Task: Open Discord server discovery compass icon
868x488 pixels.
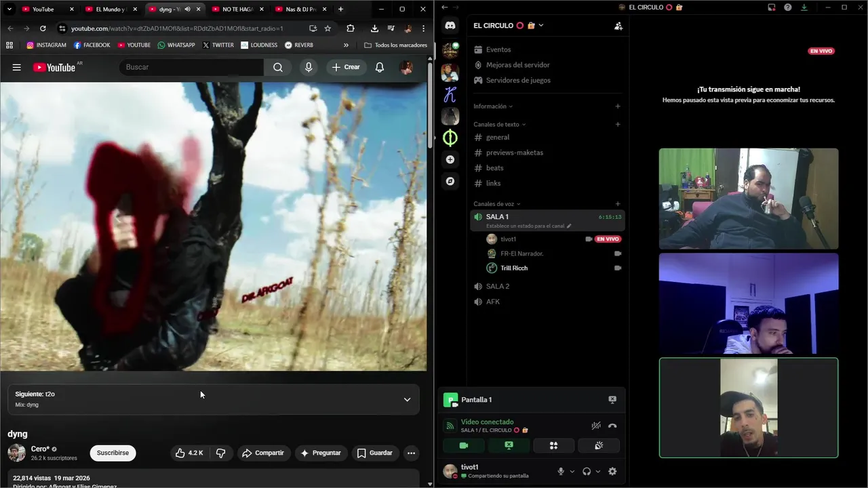Action: point(450,181)
